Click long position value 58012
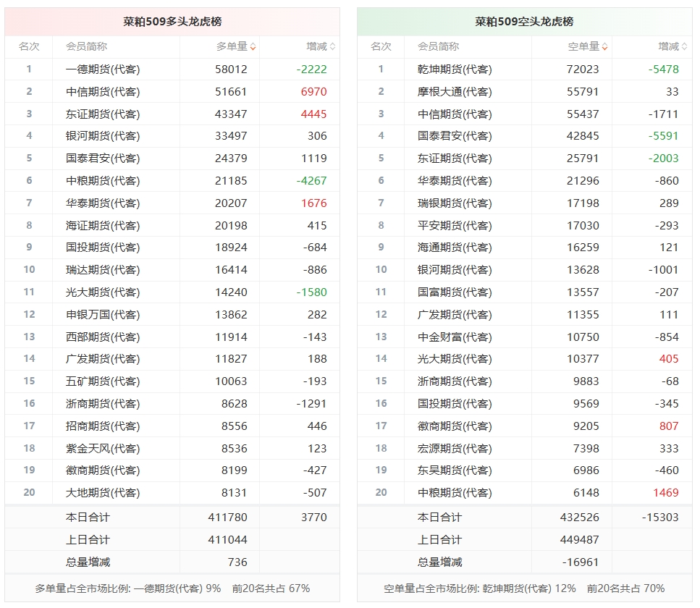The width and height of the screenshot is (700, 608). tap(231, 69)
